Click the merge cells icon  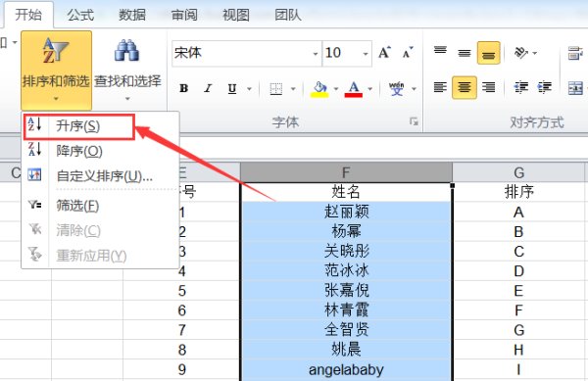click(x=575, y=88)
